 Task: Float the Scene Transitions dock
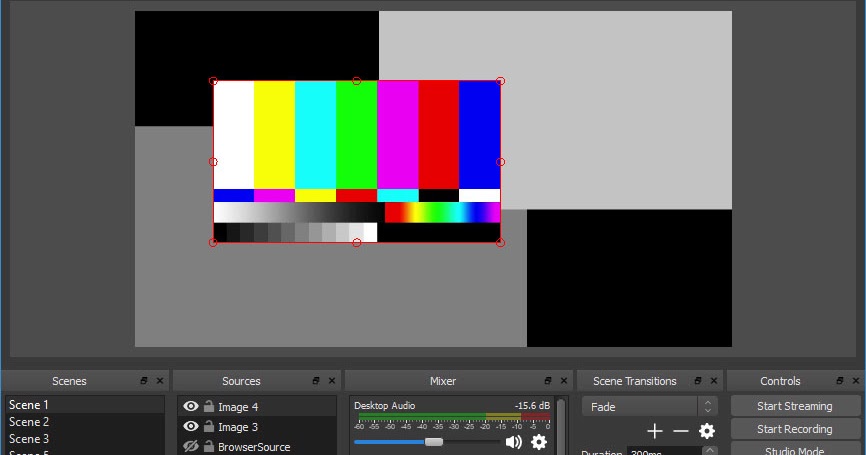pos(698,380)
